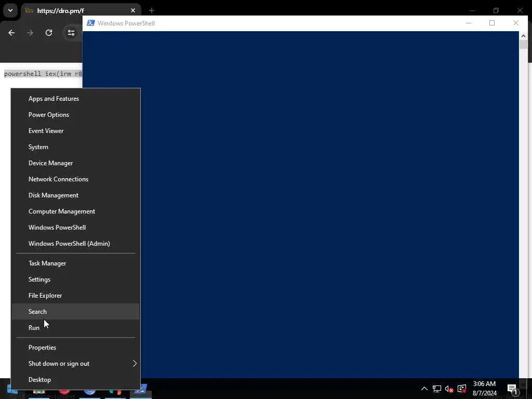
Task: Open Event Viewer
Action: tap(76, 131)
